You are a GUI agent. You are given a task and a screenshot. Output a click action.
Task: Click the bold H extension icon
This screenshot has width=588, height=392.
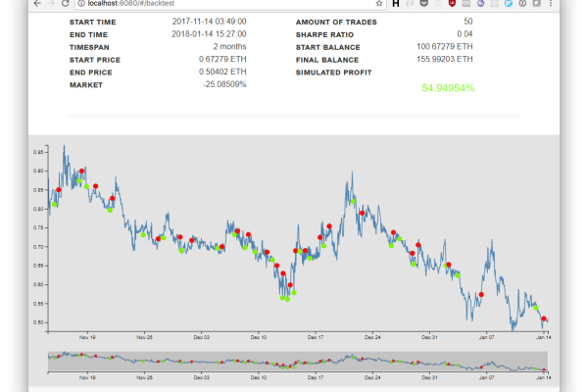(x=396, y=4)
